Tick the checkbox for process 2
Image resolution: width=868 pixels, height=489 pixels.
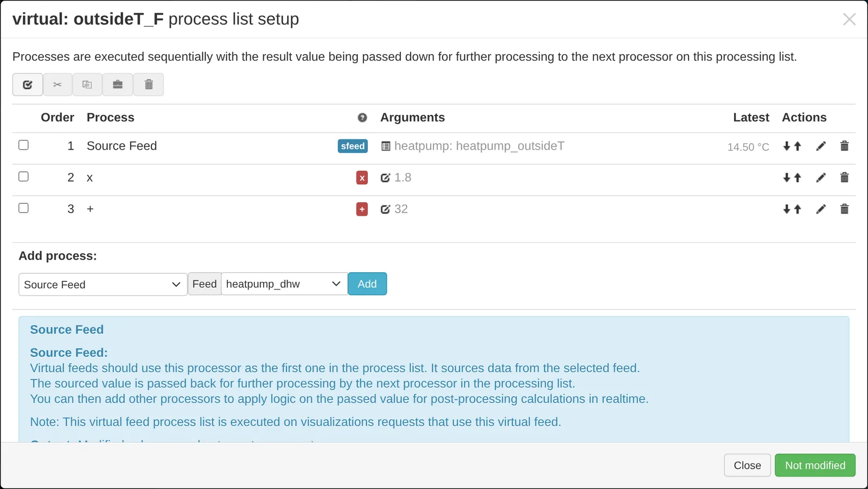(23, 176)
